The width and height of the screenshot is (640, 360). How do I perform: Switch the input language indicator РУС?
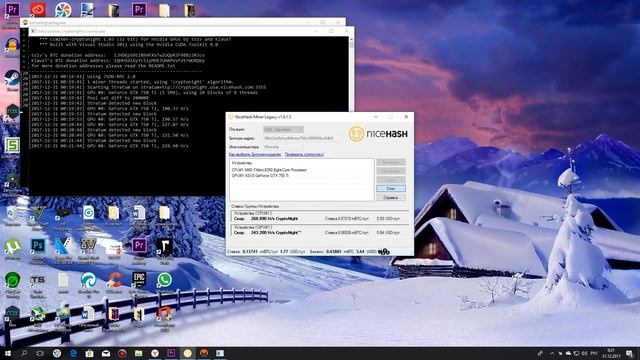pyautogui.click(x=594, y=353)
